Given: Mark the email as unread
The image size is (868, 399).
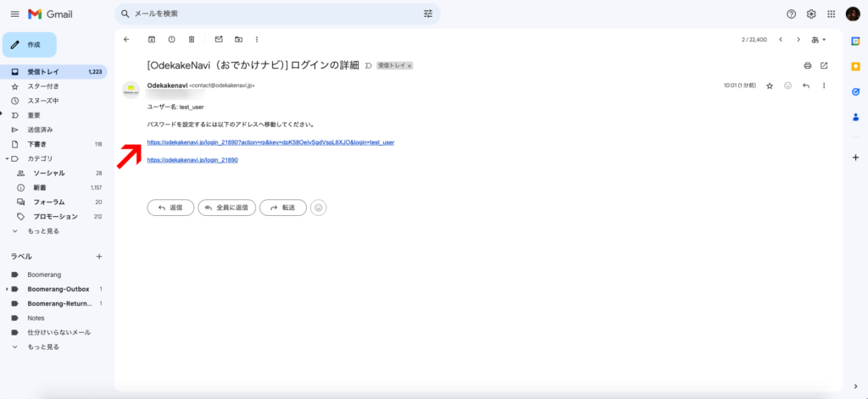Looking at the screenshot, I should point(218,39).
